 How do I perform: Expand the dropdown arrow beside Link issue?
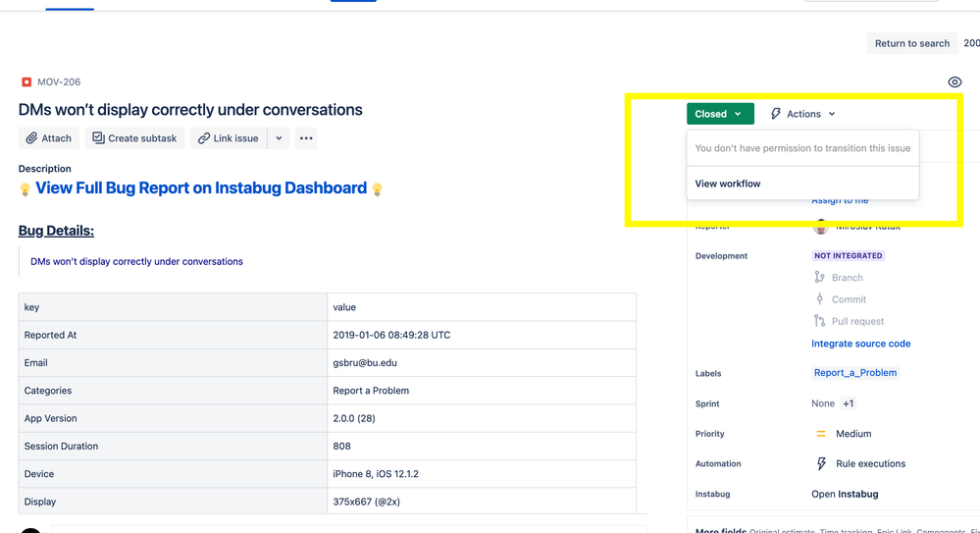(x=279, y=138)
